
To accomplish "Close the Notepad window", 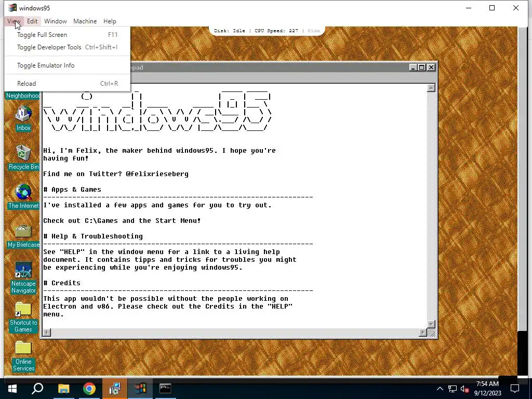I will coord(431,68).
